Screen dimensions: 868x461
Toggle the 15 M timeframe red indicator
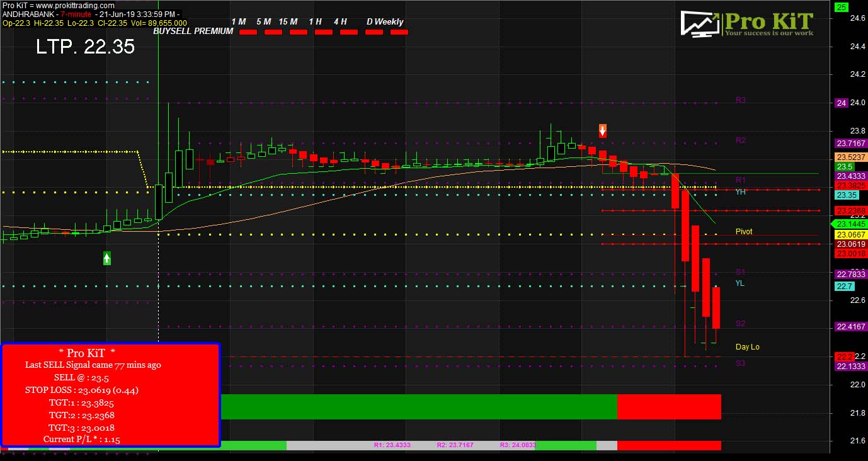(298, 31)
